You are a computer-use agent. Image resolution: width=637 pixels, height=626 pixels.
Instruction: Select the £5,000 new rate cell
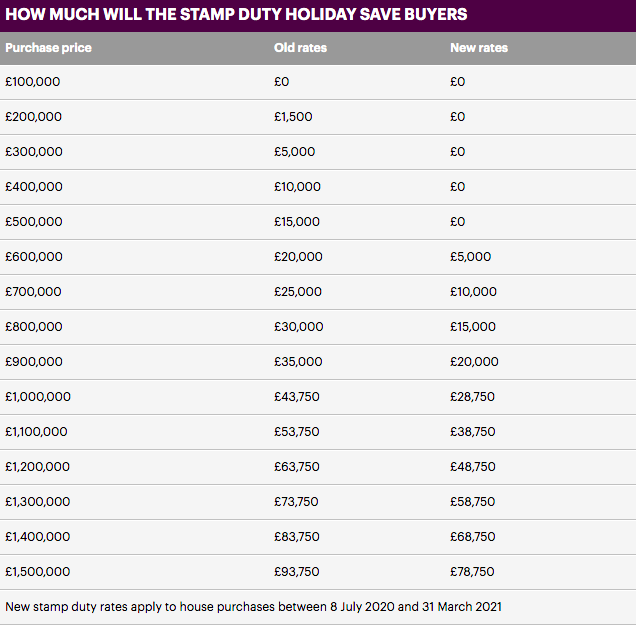[470, 257]
